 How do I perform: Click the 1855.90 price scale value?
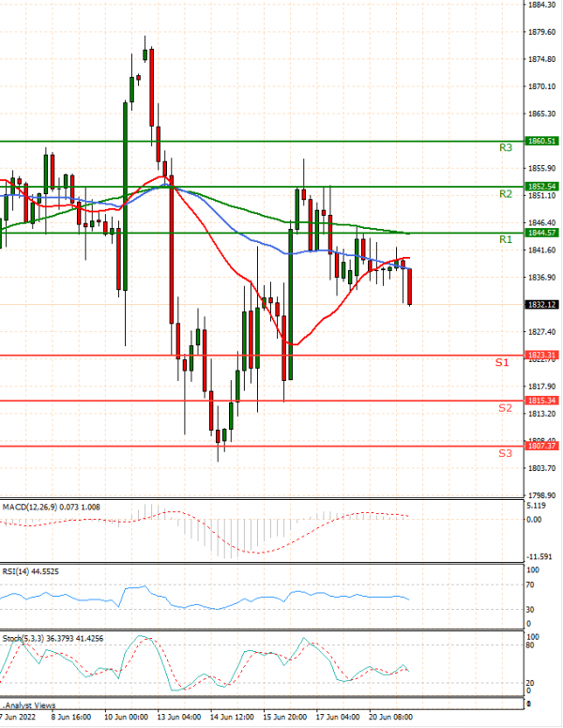pyautogui.click(x=542, y=168)
